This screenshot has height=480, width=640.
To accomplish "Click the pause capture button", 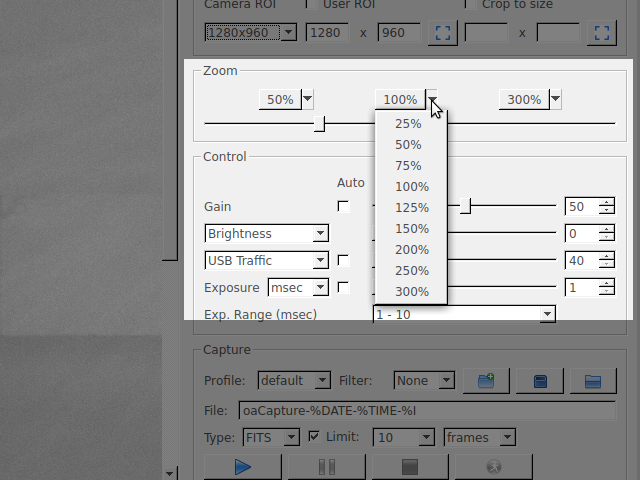I will [327, 467].
